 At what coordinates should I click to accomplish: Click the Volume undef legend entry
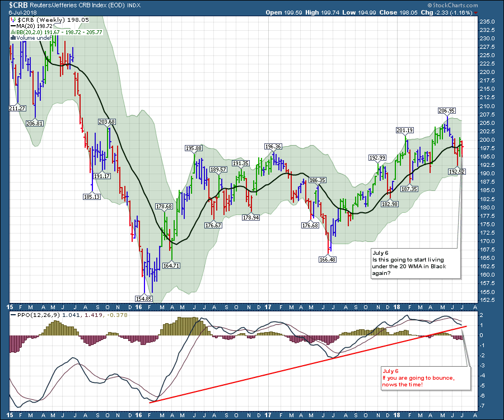31,38
